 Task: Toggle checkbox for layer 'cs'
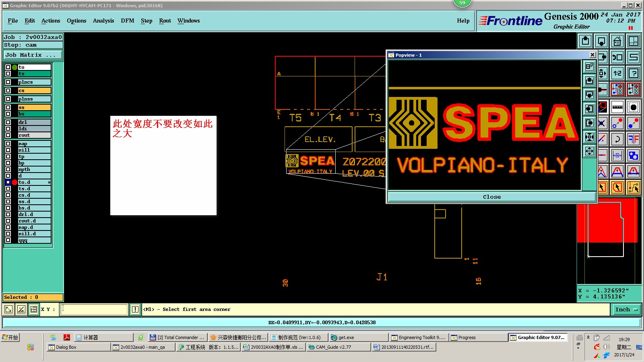[8, 90]
